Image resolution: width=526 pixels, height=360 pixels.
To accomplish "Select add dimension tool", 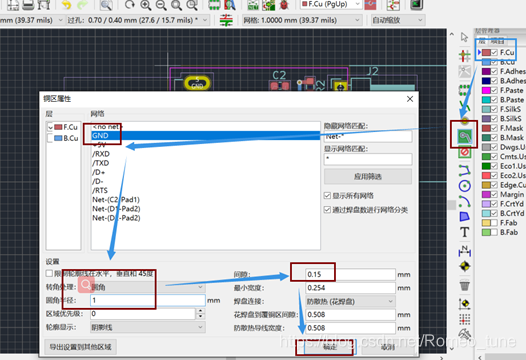I will [x=465, y=251].
